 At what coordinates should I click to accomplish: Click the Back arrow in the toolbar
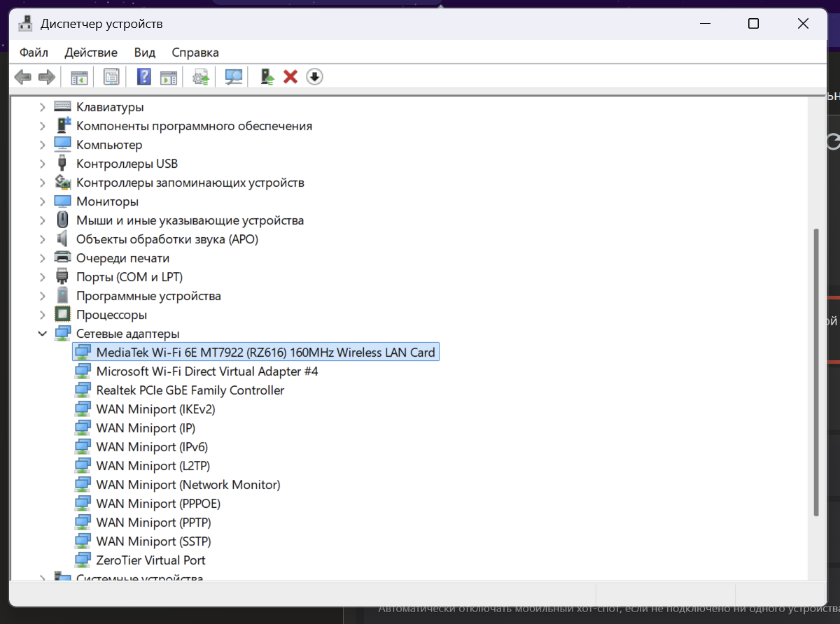pyautogui.click(x=22, y=77)
